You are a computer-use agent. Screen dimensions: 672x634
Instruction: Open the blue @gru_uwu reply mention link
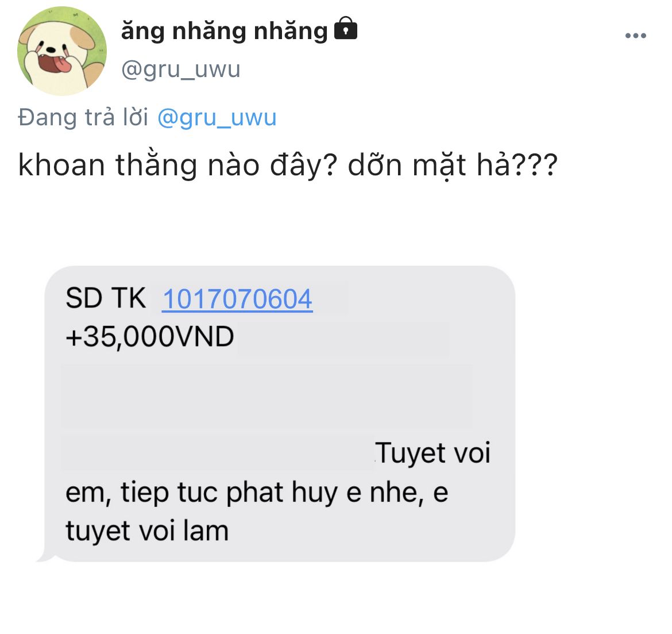point(217,117)
